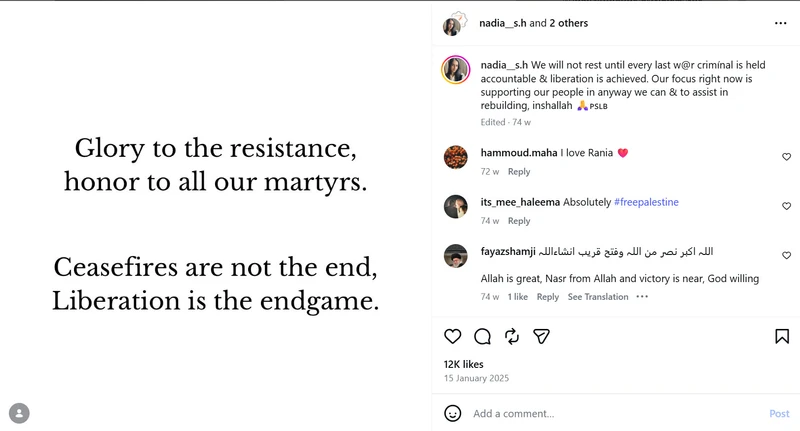Open the post options three-dot menu

[x=780, y=23]
